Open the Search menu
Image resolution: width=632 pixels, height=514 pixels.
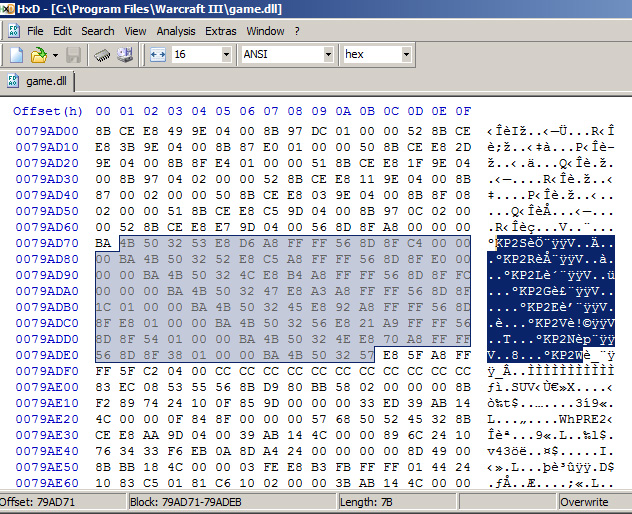pyautogui.click(x=98, y=31)
